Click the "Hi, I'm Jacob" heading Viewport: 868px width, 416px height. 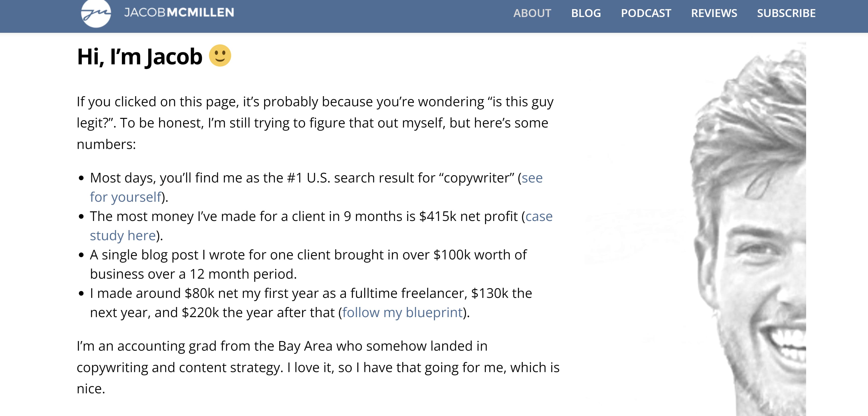coord(139,57)
